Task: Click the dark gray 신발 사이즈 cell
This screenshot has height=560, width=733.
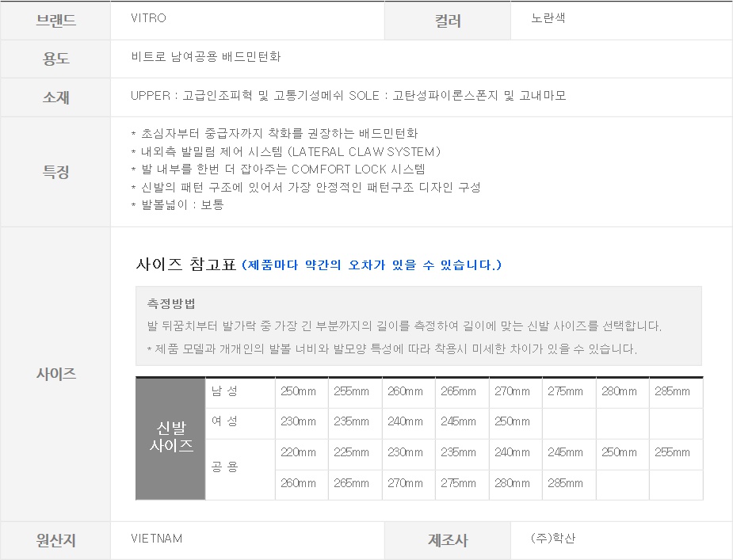Action: pyautogui.click(x=171, y=438)
